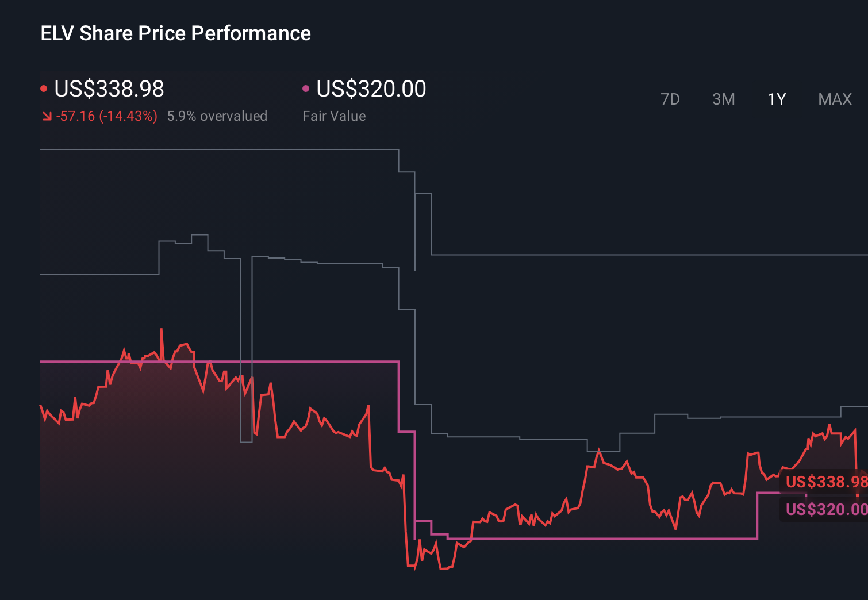Collapse the Fair Value detail label

[334, 116]
